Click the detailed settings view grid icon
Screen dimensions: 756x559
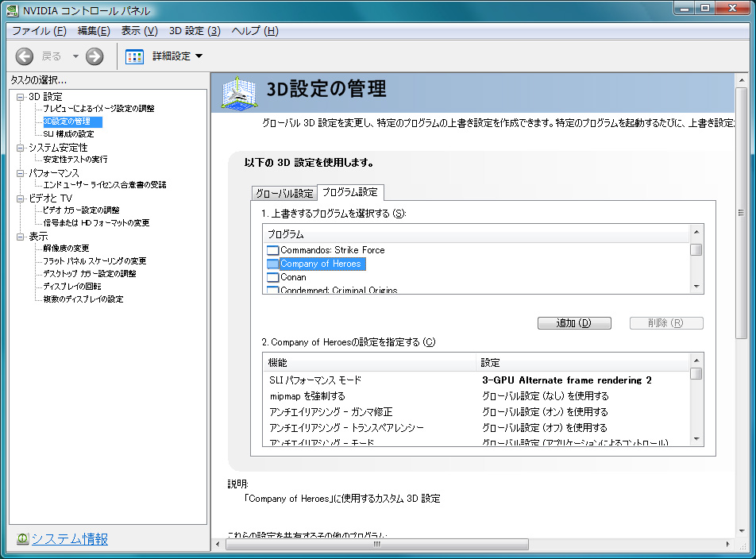pyautogui.click(x=134, y=56)
